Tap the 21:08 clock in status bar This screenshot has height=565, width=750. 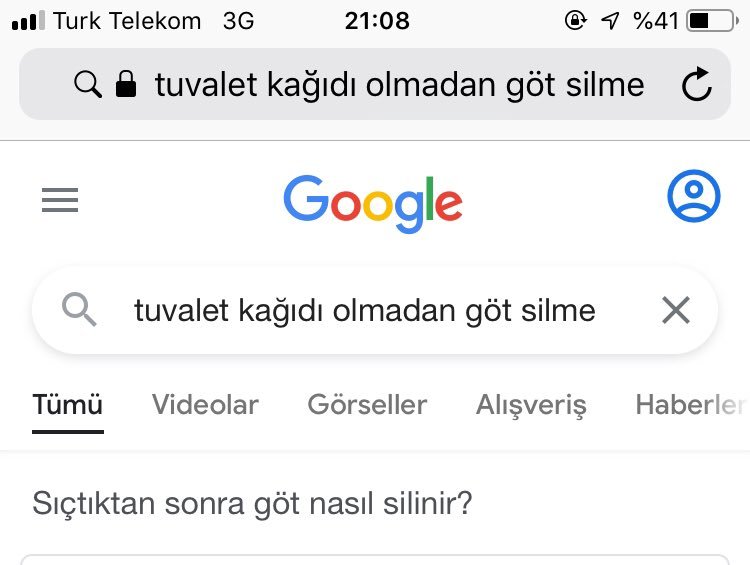(377, 20)
